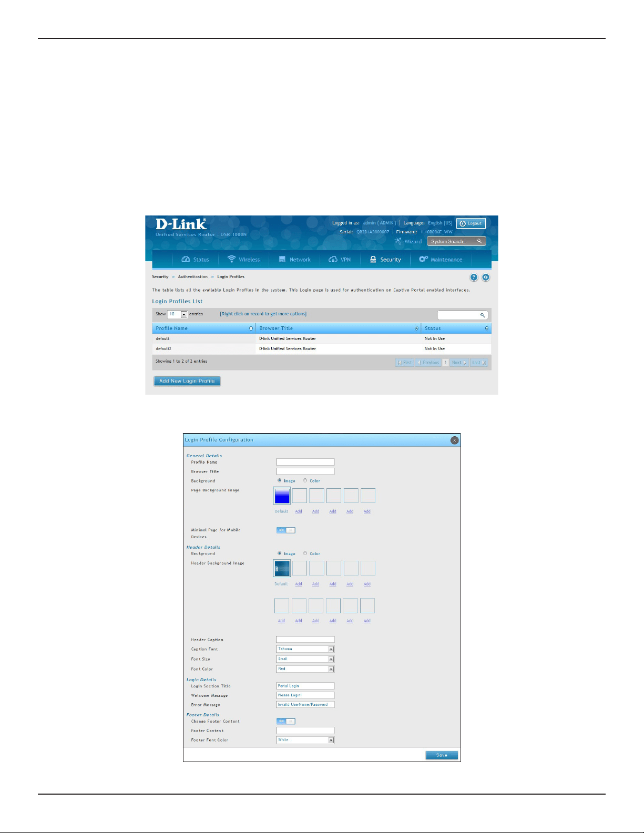The image size is (644, 833).
Task: Open the Font Size dropdown showing Small
Action: [x=305, y=659]
